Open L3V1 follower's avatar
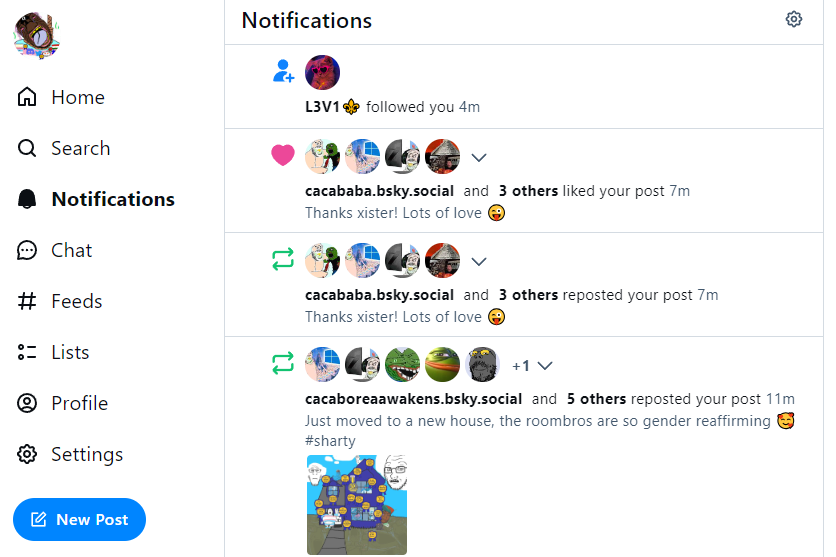Viewport: 836px width, 557px height. click(323, 72)
